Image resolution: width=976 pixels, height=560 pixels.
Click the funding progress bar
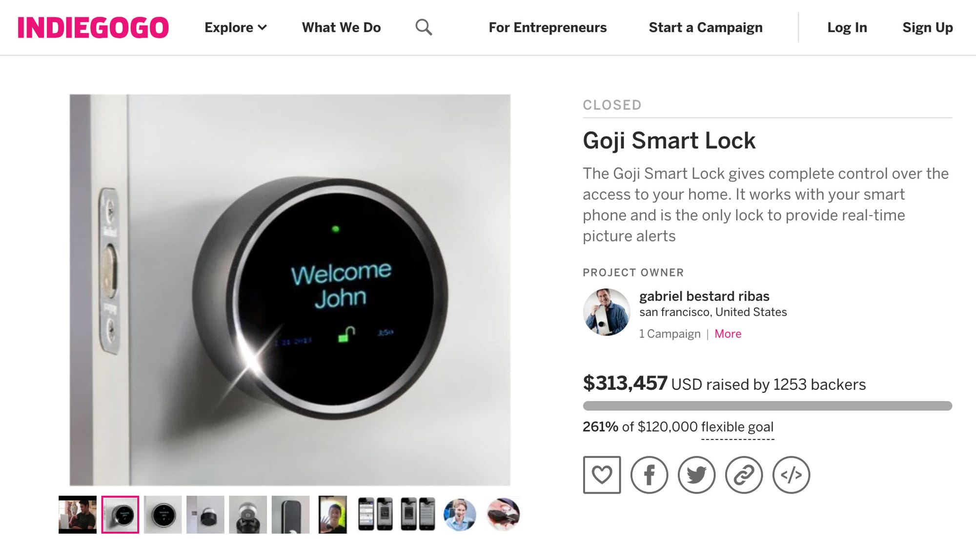pyautogui.click(x=767, y=406)
